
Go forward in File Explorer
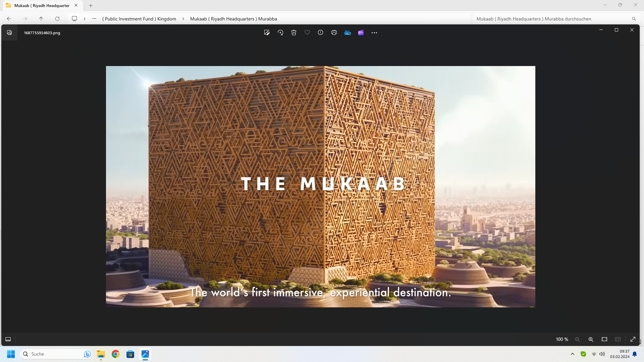tap(25, 19)
